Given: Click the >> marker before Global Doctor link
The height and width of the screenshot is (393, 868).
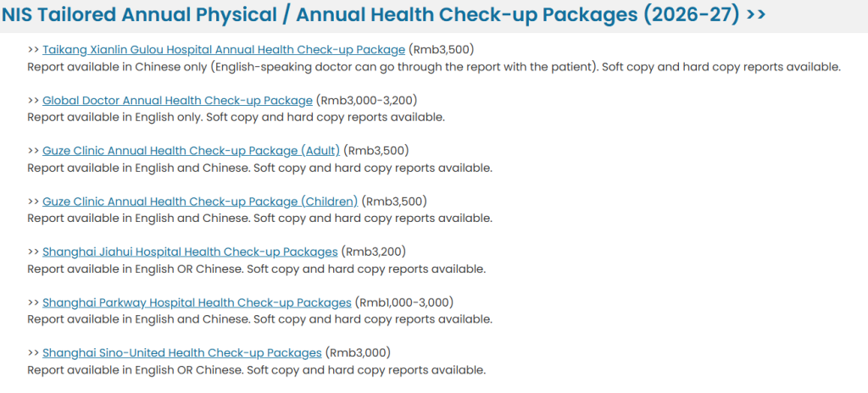Looking at the screenshot, I should click(33, 100).
